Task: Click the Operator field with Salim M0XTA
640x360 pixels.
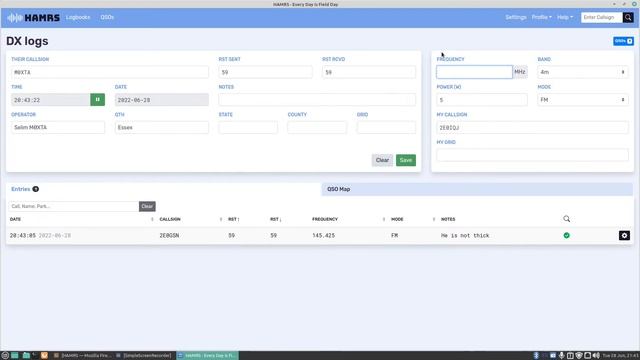Action: coord(58,127)
